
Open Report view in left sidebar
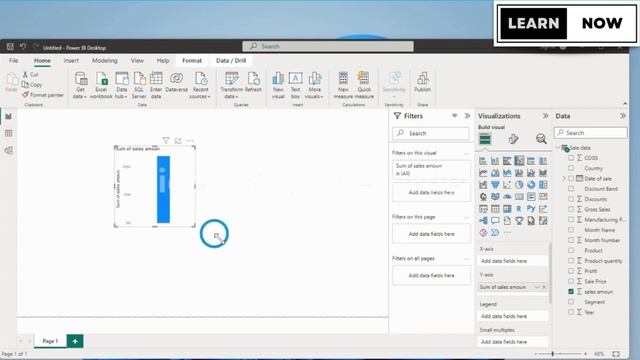click(8, 116)
